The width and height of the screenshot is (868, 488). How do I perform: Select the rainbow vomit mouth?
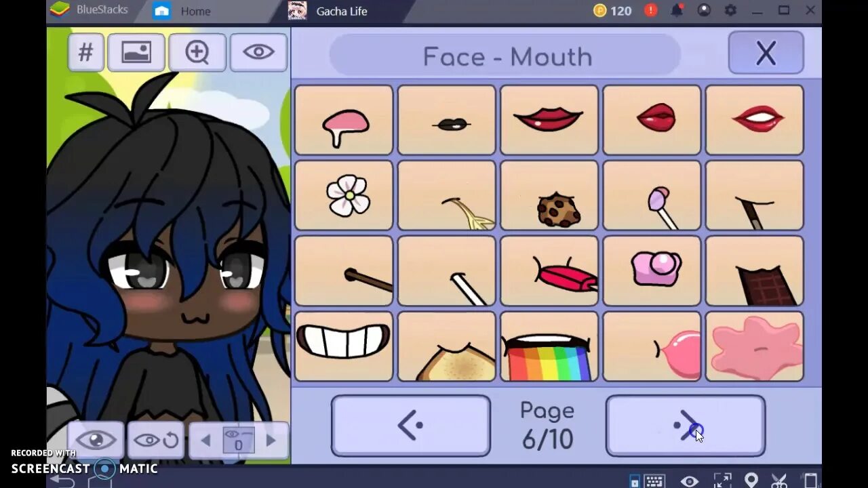(549, 346)
